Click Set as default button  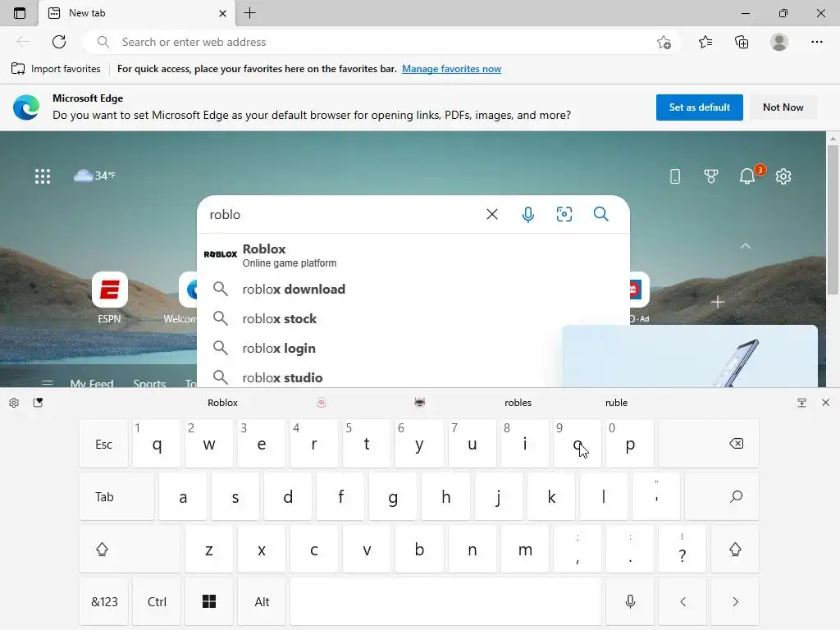tap(699, 107)
